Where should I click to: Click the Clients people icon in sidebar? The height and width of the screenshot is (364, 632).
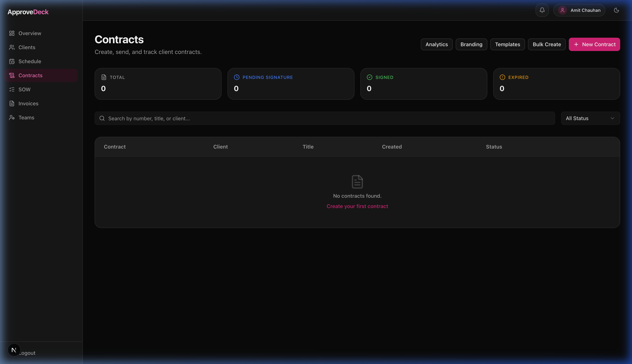coord(12,47)
